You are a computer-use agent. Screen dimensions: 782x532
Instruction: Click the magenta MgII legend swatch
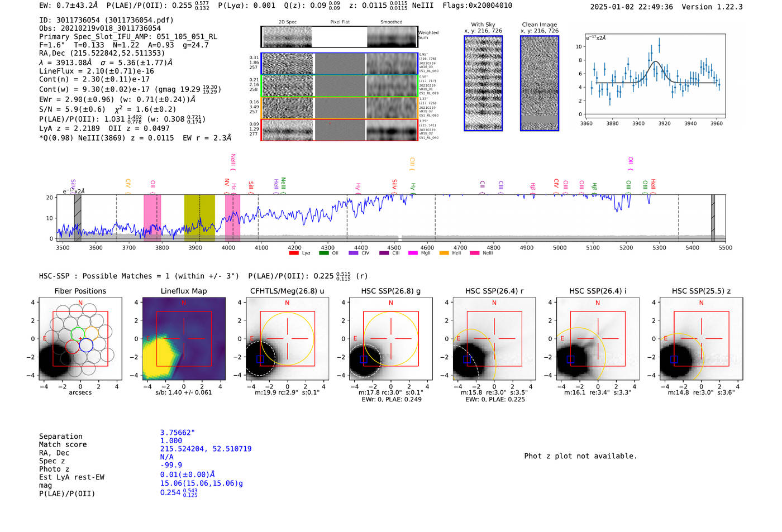click(x=413, y=253)
